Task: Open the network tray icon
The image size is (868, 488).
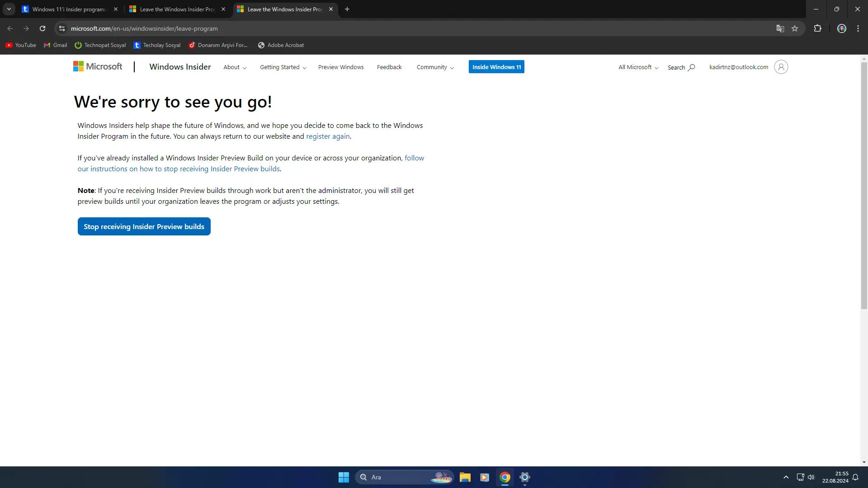Action: 800,477
